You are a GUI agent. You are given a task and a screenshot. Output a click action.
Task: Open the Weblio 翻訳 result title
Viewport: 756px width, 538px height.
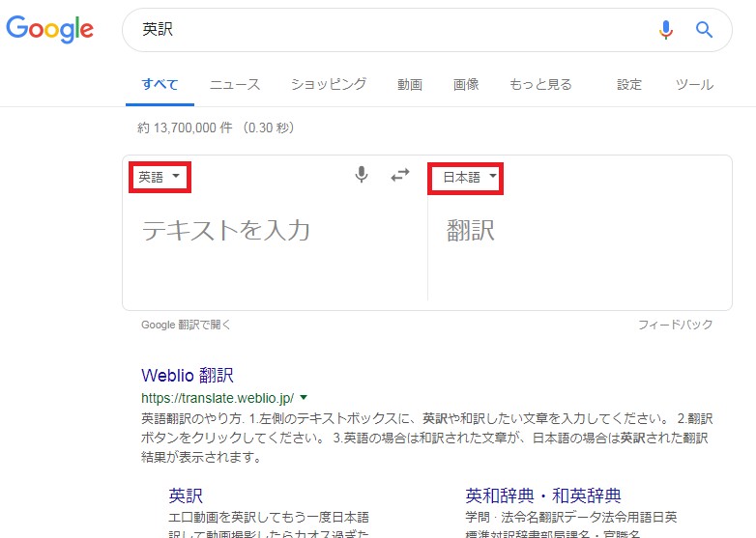pos(188,375)
